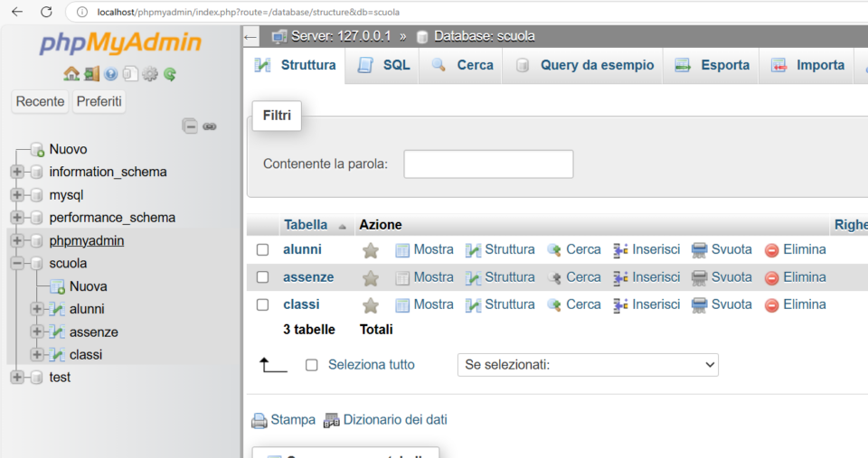Expand the information_schema database node

[x=17, y=172]
